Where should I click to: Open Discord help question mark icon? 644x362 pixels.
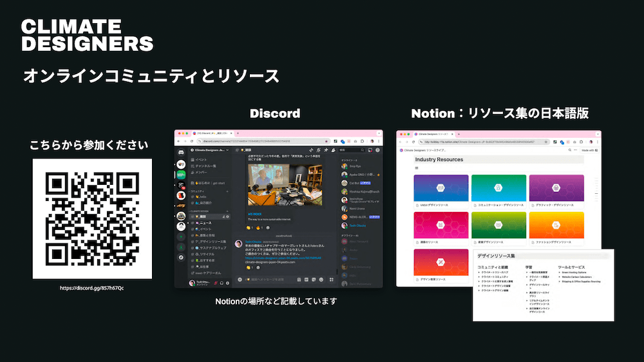click(x=377, y=150)
